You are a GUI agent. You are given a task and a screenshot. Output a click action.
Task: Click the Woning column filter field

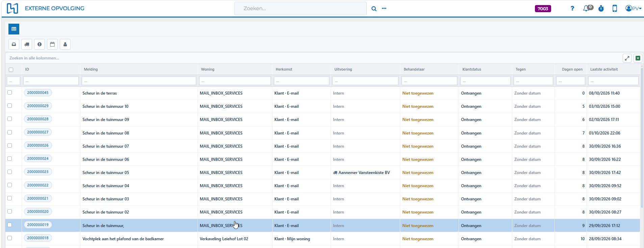(235, 81)
